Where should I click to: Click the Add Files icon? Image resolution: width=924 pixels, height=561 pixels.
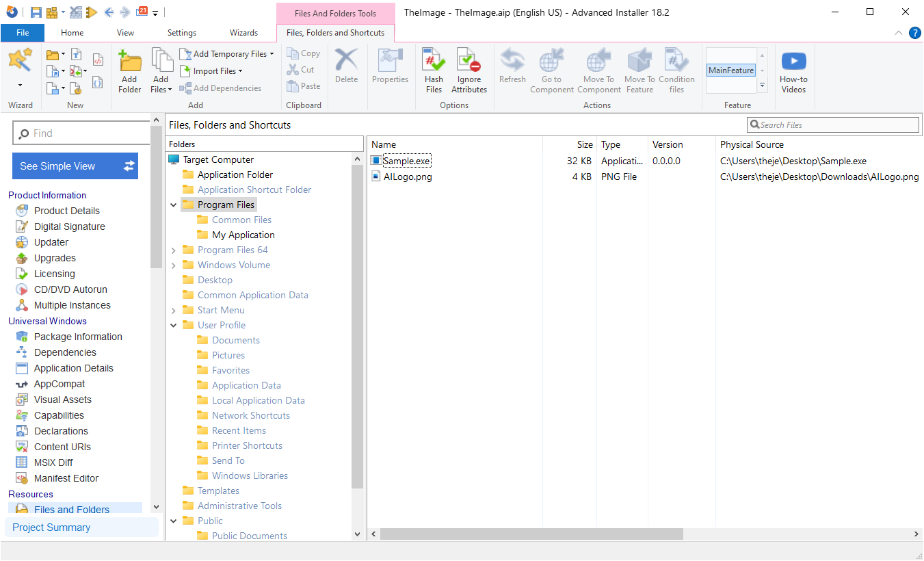pos(161,61)
